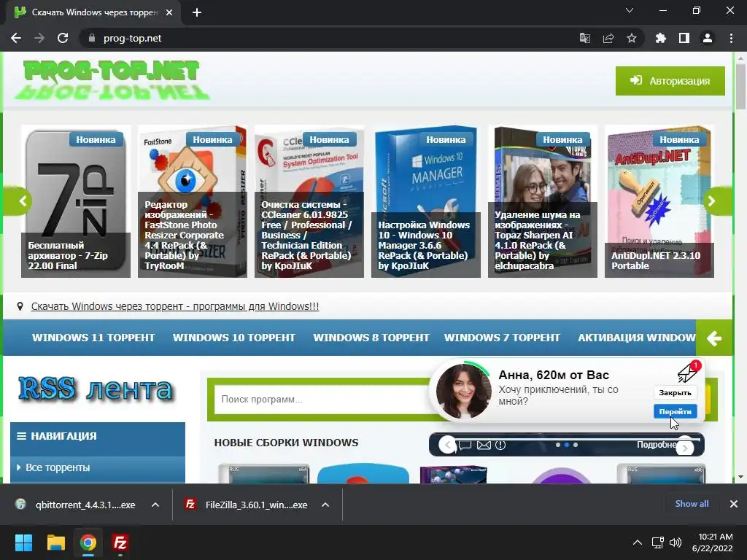Image resolution: width=747 pixels, height=560 pixels.
Task: Click Перейти on the Анна popup
Action: coord(675,411)
